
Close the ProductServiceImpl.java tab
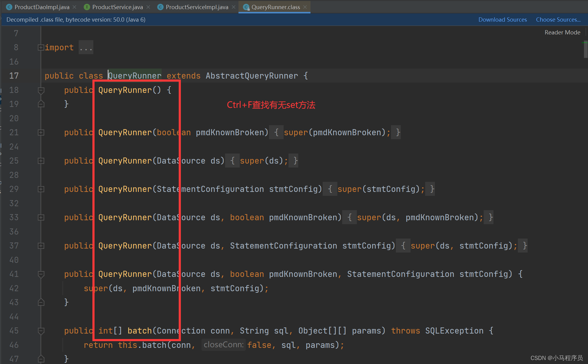click(234, 7)
